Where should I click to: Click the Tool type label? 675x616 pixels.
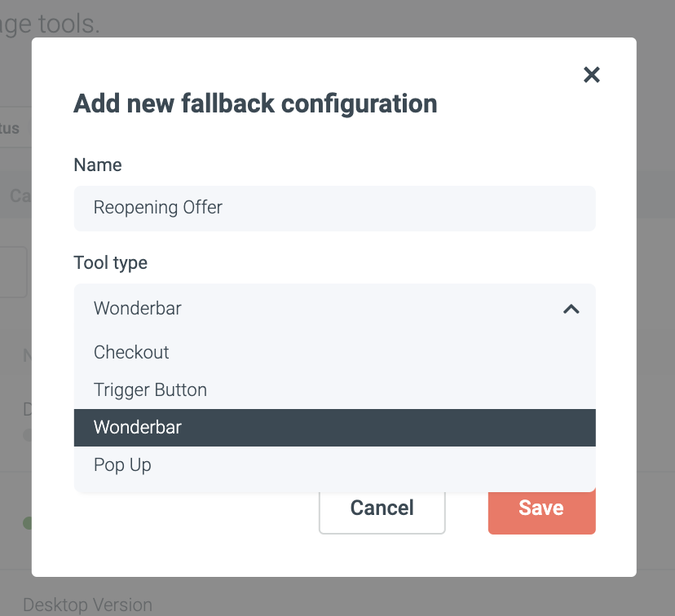(x=110, y=262)
